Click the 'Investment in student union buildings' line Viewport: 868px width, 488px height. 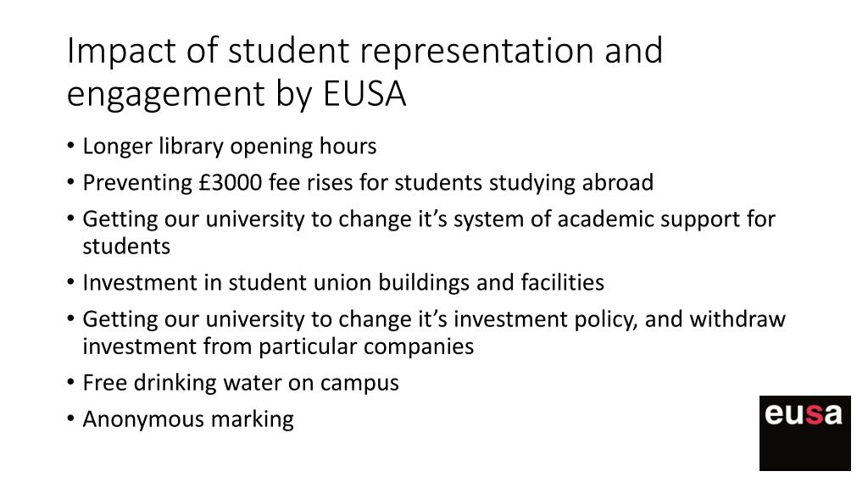[x=343, y=283]
